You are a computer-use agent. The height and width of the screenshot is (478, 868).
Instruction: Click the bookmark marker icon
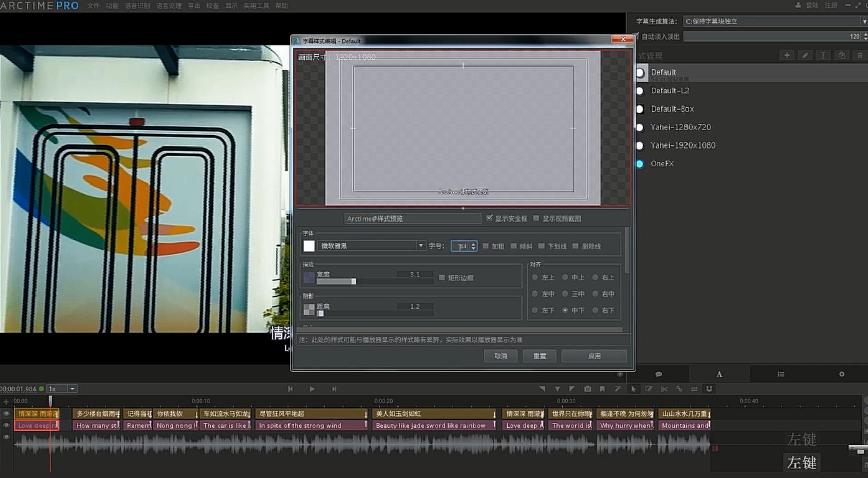coord(602,389)
